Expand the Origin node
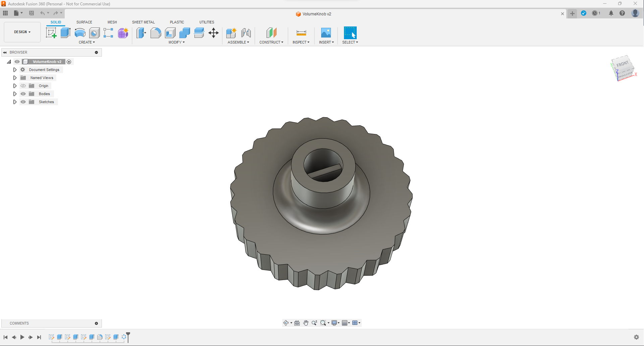 [15, 86]
